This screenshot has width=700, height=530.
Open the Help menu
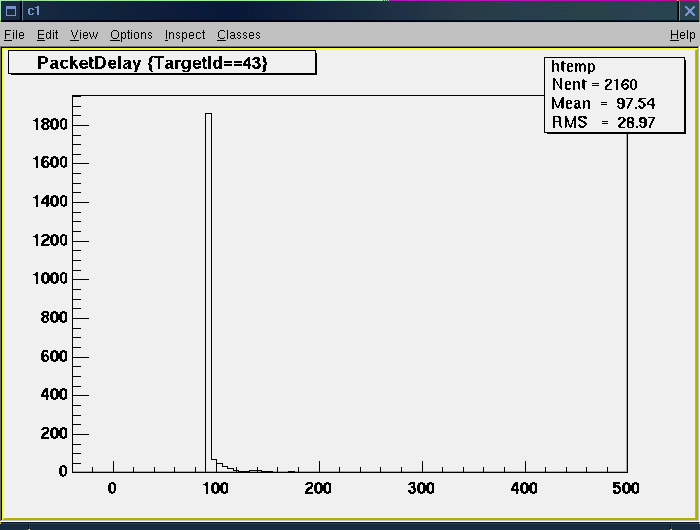683,35
